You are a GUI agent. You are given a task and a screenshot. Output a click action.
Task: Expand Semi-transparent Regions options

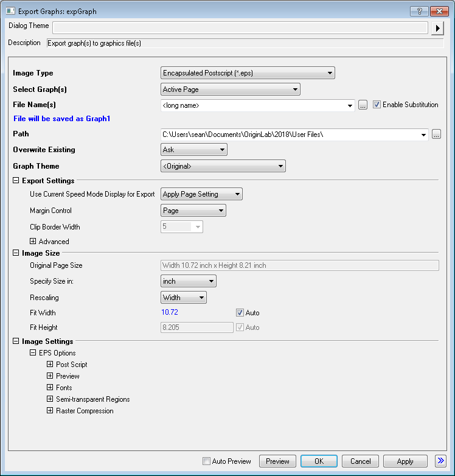coord(50,399)
